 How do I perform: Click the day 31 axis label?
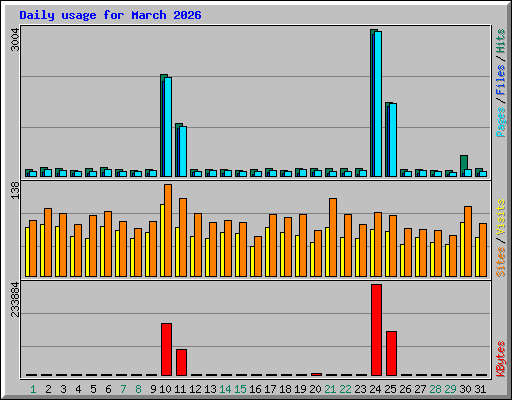[x=480, y=389]
